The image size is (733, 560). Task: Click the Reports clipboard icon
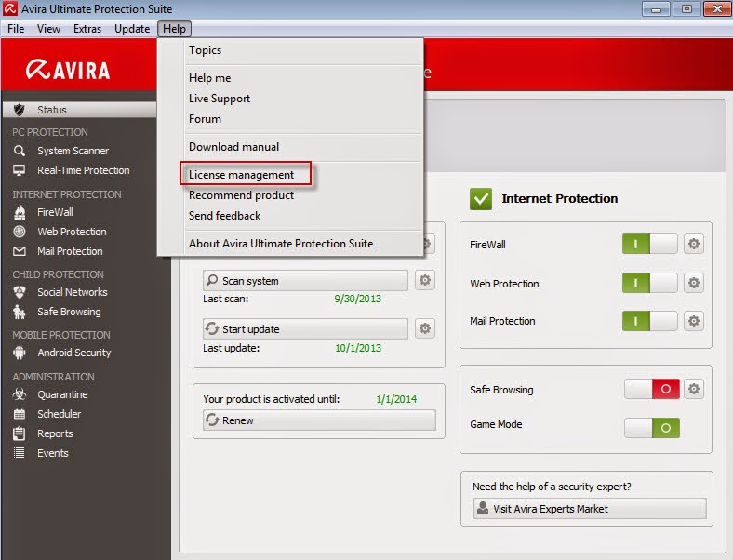tap(20, 433)
